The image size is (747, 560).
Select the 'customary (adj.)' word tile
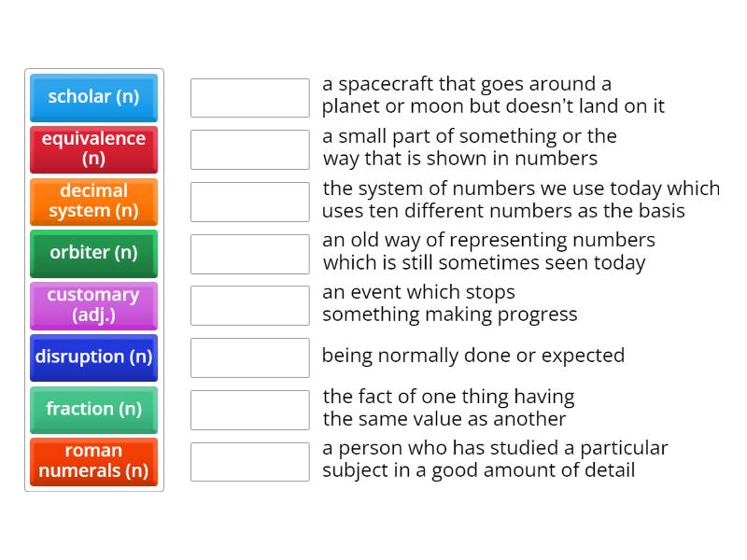click(x=93, y=305)
